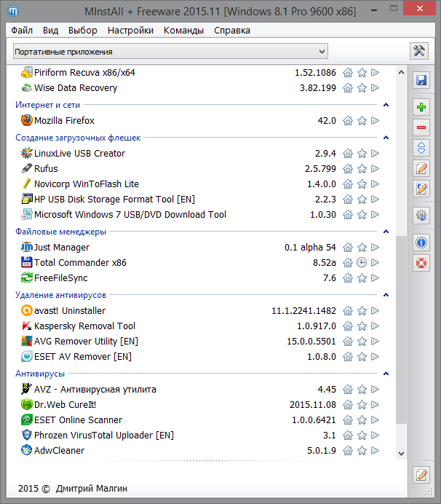The width and height of the screenshot is (441, 504).
Task: Click the upper pencil edit icon
Action: click(x=421, y=169)
